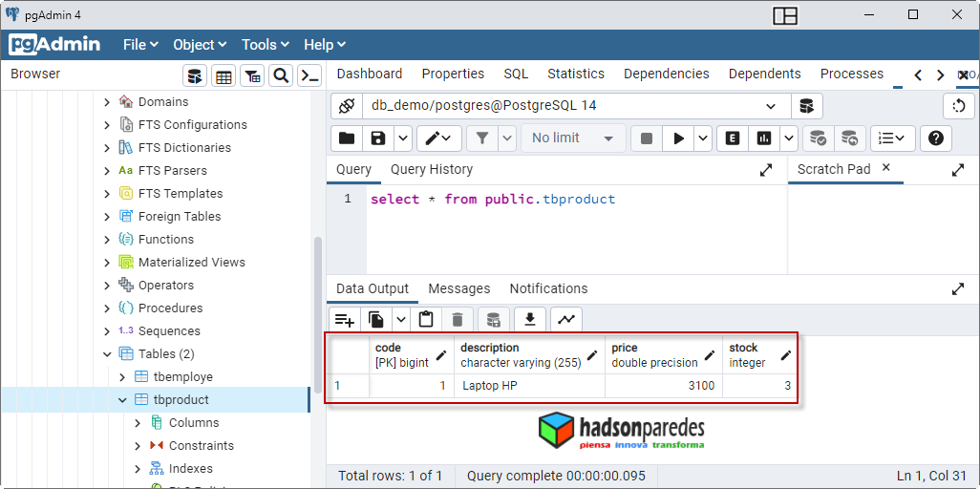
Task: Click the connection status icon
Action: click(347, 106)
